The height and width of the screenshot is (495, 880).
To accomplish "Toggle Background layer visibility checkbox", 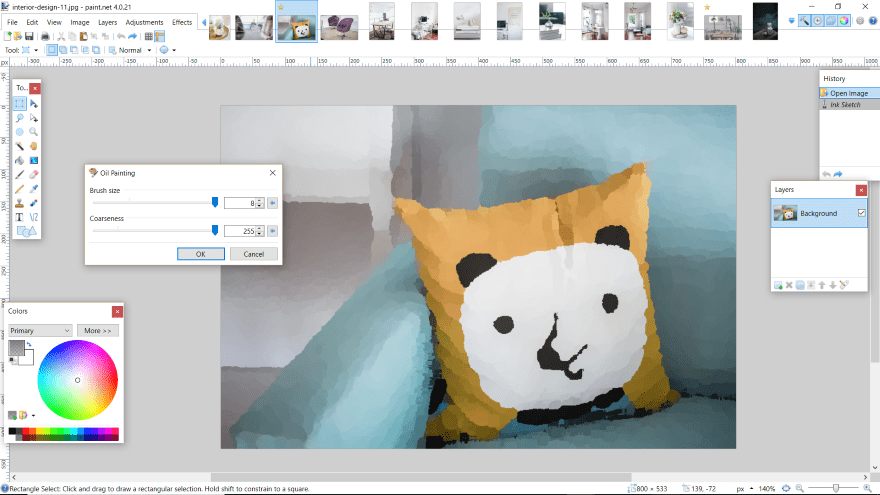I will click(861, 213).
